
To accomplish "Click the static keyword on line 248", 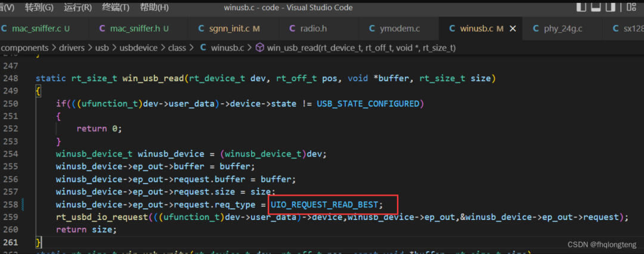I will (x=51, y=78).
